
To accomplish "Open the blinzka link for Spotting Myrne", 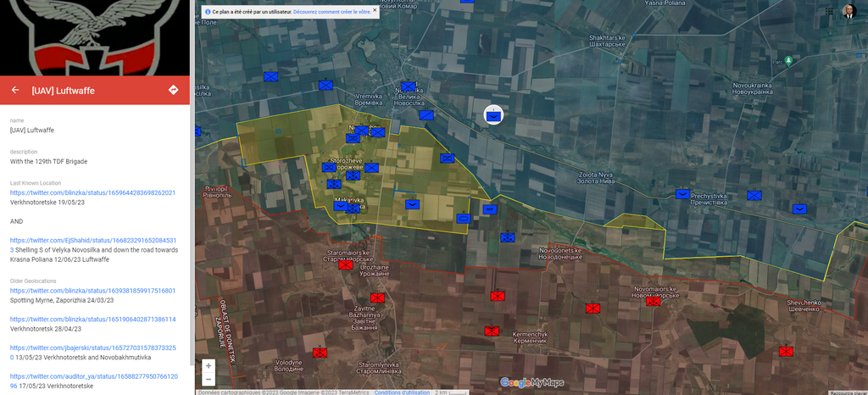I will [92, 291].
